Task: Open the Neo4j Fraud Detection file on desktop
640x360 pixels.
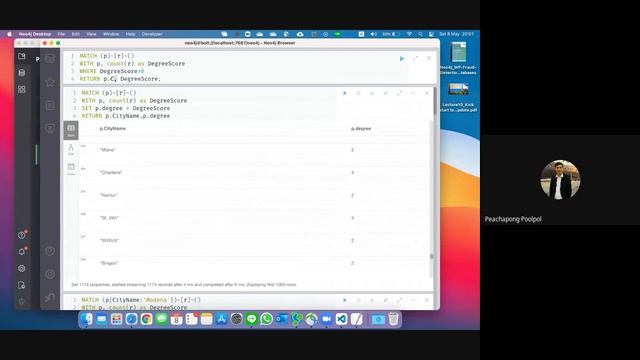Action: tap(458, 58)
